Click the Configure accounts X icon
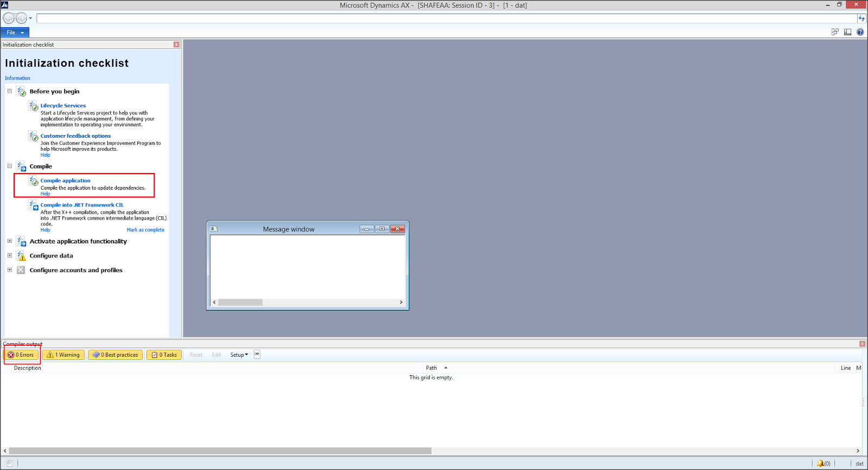This screenshot has height=470, width=868. (21, 270)
